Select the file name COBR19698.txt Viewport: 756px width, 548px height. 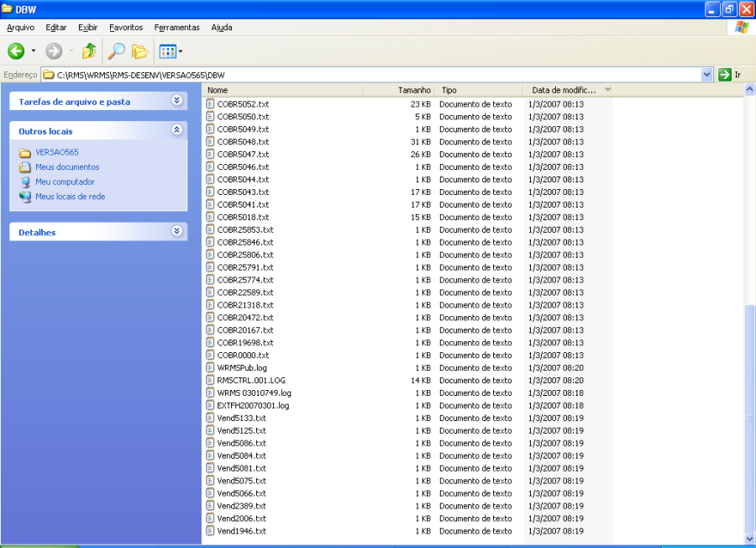(245, 343)
